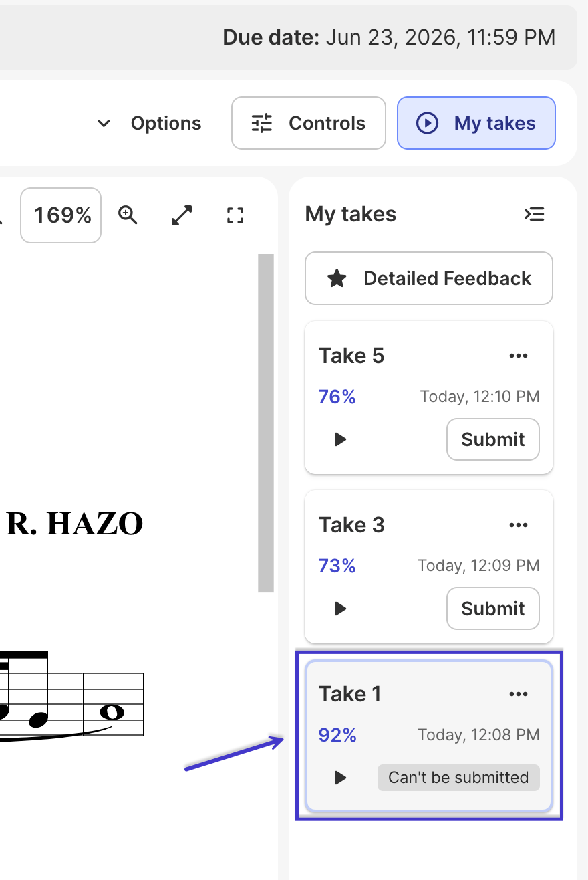
Task: Play Take 1 recording
Action: tap(340, 778)
